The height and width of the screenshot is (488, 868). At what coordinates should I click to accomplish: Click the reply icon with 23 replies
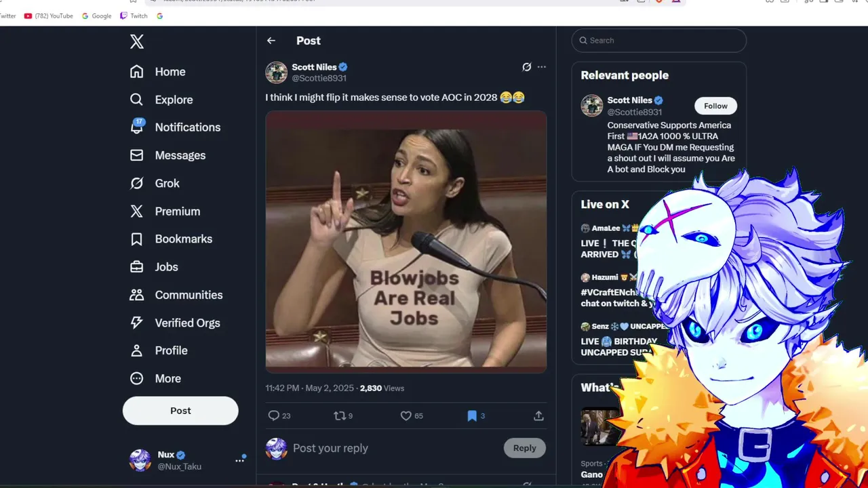tap(279, 415)
